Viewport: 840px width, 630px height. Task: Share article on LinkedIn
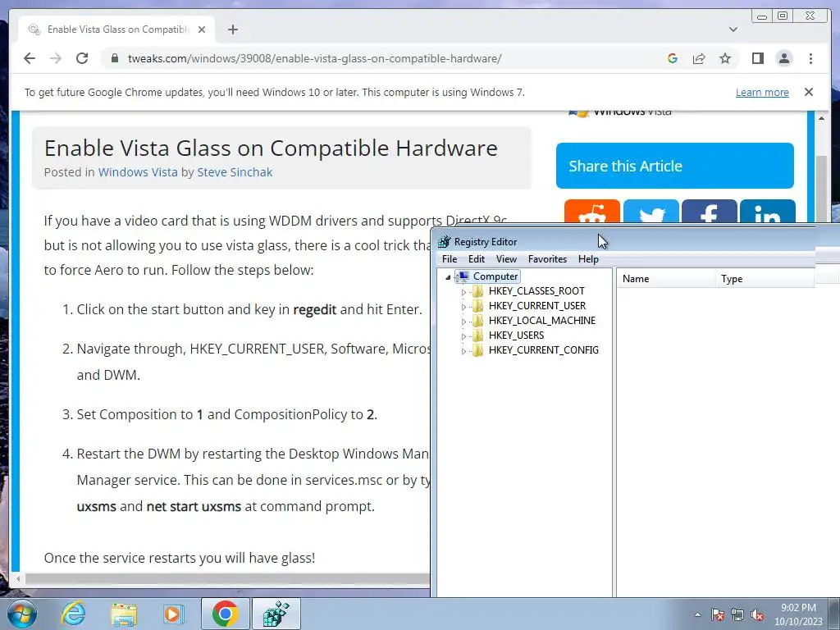pos(767,211)
